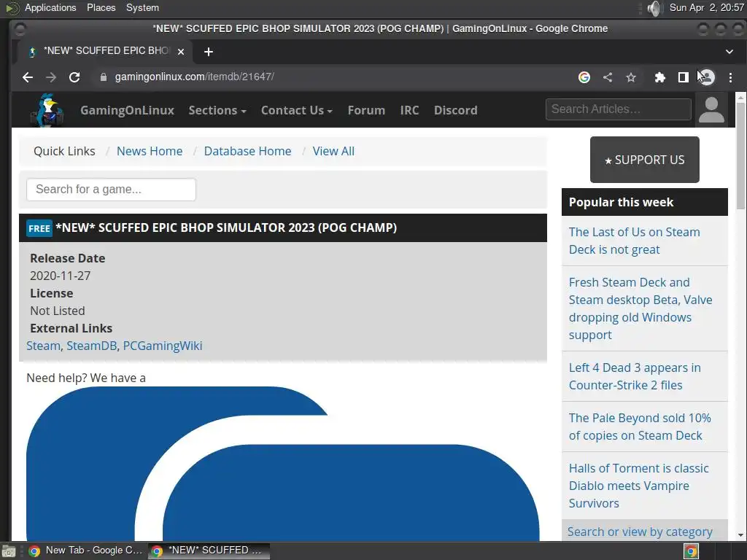Toggle the Chrome side panel icon
The width and height of the screenshot is (747, 560).
pos(683,77)
